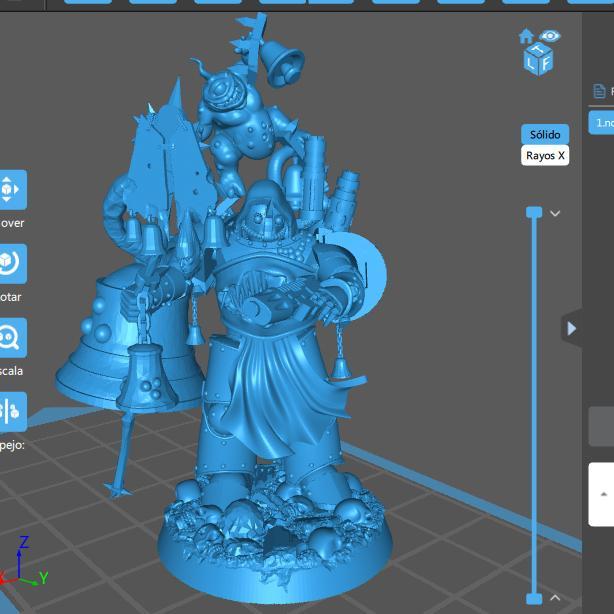Image resolution: width=614 pixels, height=614 pixels.
Task: Click the file list document icon
Action: [x=599, y=91]
